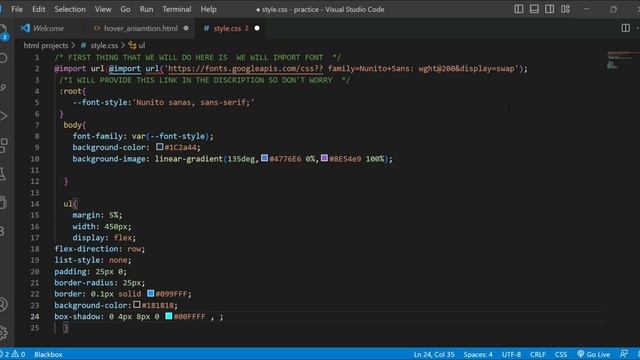Viewport: 640px width, 360px height.
Task: Click the feedback icon in status bar
Action: 624,354
